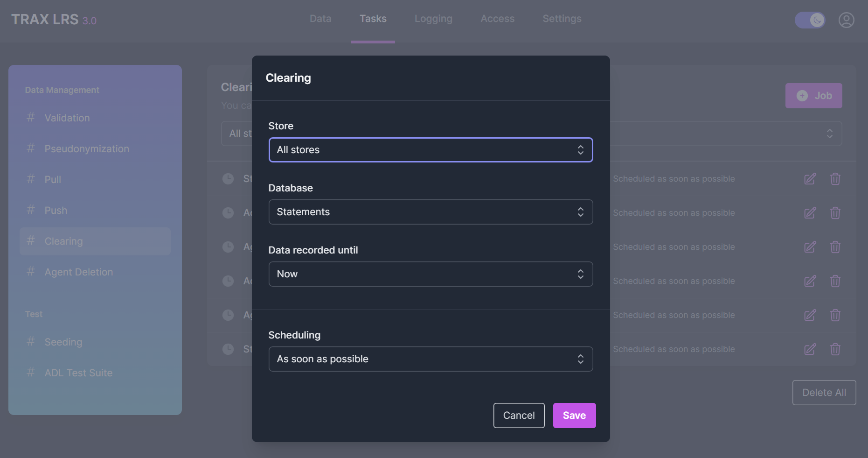Click edit icon on first scheduled job
868x458 pixels.
click(x=810, y=179)
